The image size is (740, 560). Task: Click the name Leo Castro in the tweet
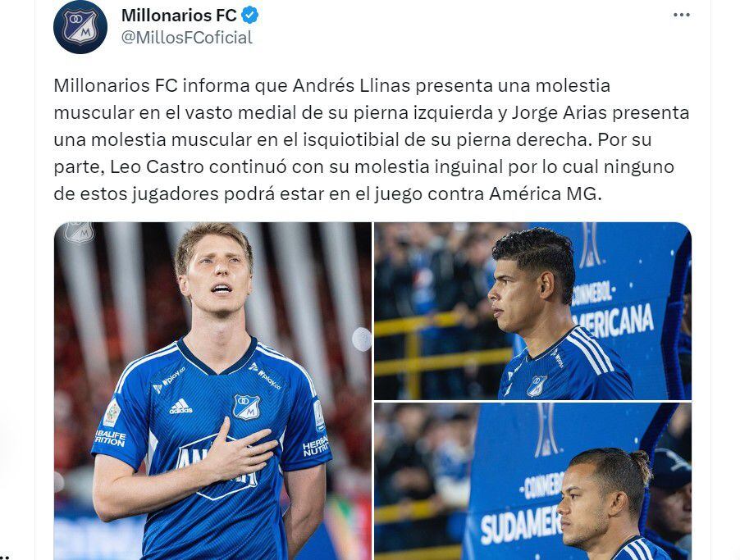point(158,167)
